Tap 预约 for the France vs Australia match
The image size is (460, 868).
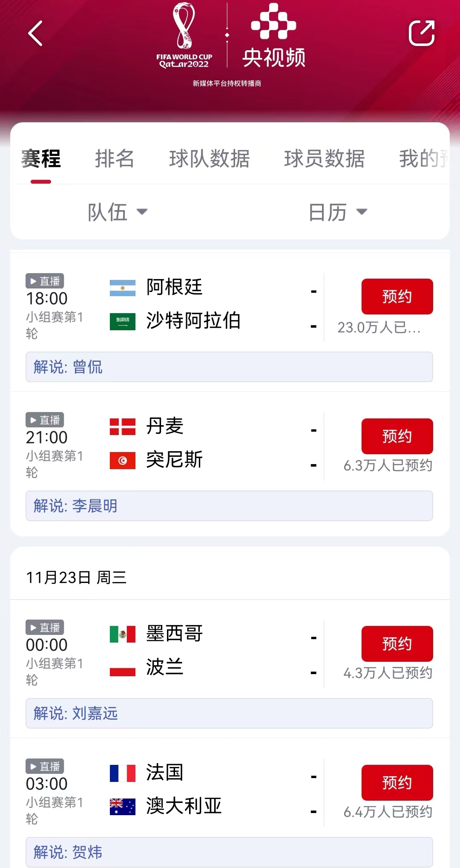point(397,782)
